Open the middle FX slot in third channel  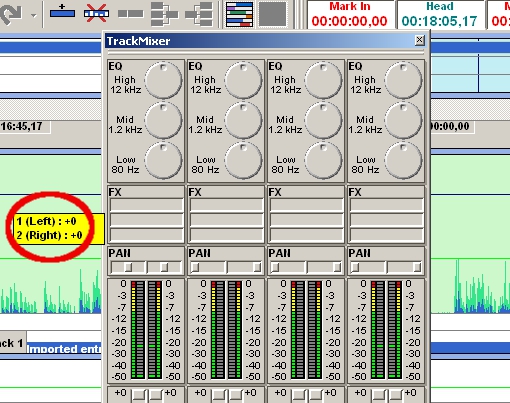[306, 220]
